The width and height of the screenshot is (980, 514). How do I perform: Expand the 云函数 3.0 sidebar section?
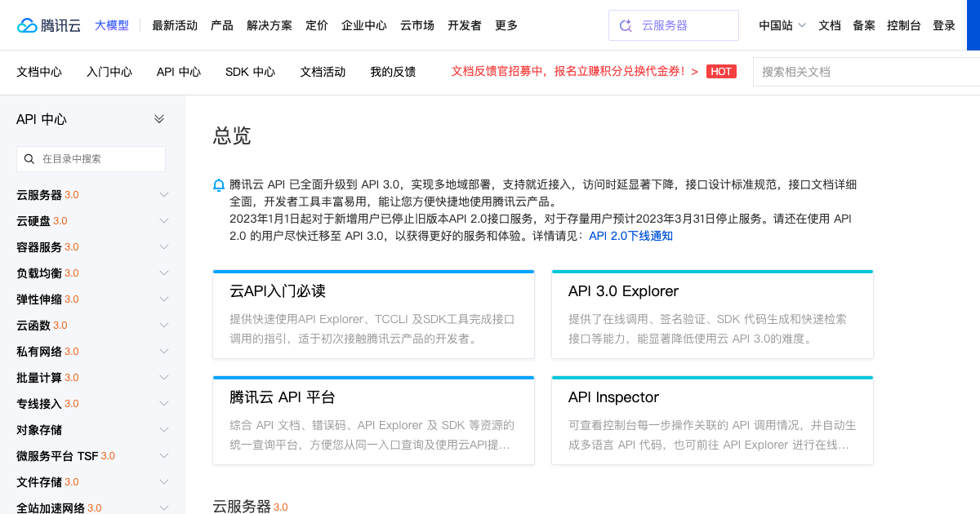(x=163, y=325)
